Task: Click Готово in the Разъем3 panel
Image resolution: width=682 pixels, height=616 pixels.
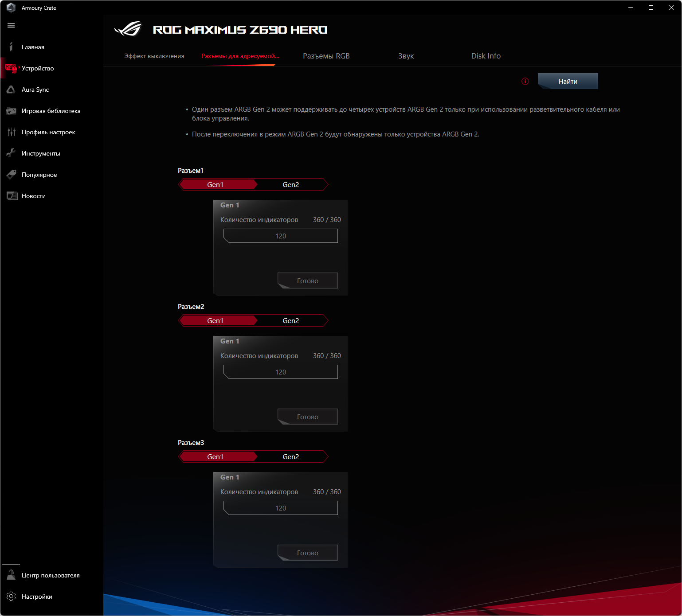Action: tap(308, 553)
